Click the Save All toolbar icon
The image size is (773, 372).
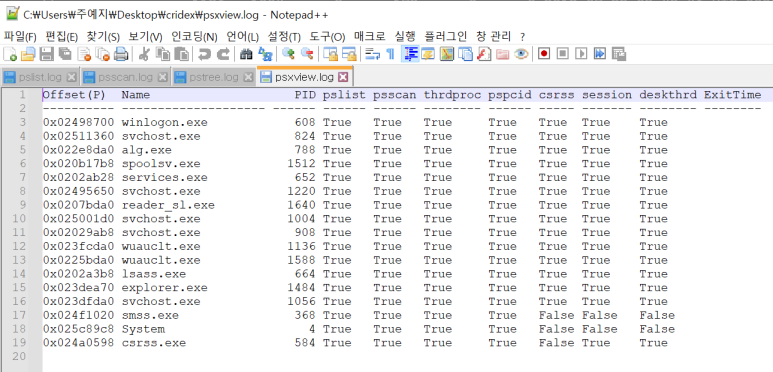(x=65, y=54)
